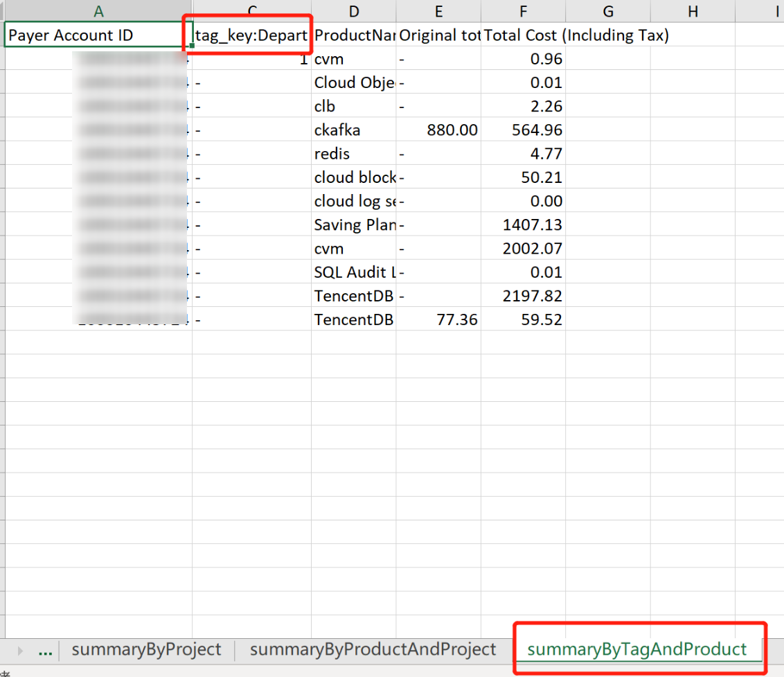This screenshot has width=784, height=677.
Task: Click the 59.52 total cost cell
Action: click(523, 319)
